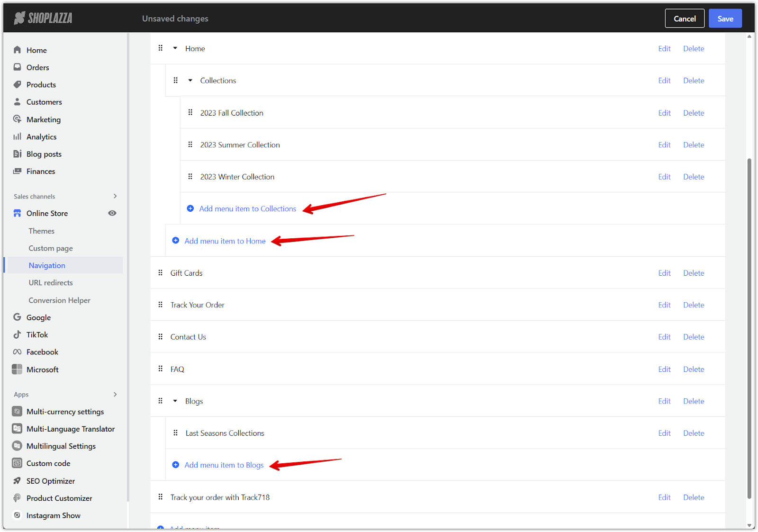The height and width of the screenshot is (532, 758).
Task: Expand the Apps section chevron
Action: [115, 394]
